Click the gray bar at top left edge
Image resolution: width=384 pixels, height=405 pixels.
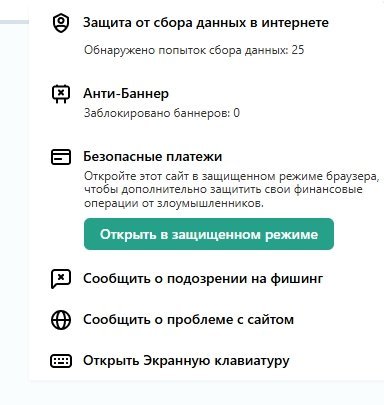click(14, 22)
